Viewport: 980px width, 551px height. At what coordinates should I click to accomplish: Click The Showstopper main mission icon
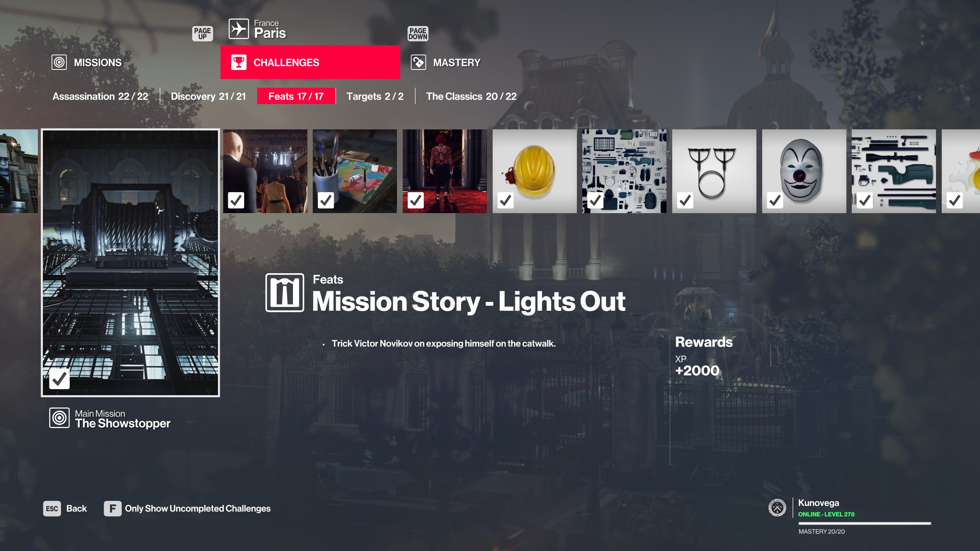(x=59, y=418)
